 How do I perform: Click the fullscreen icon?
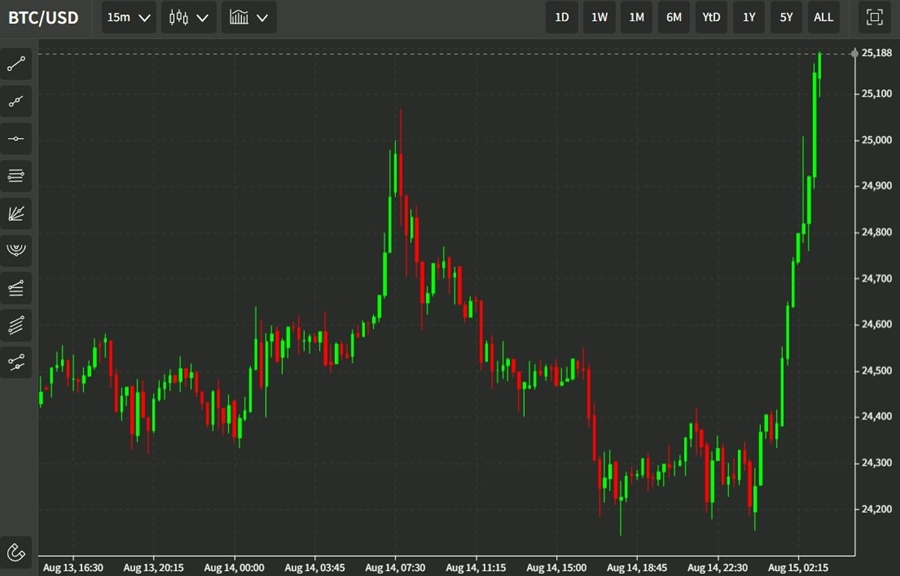874,17
